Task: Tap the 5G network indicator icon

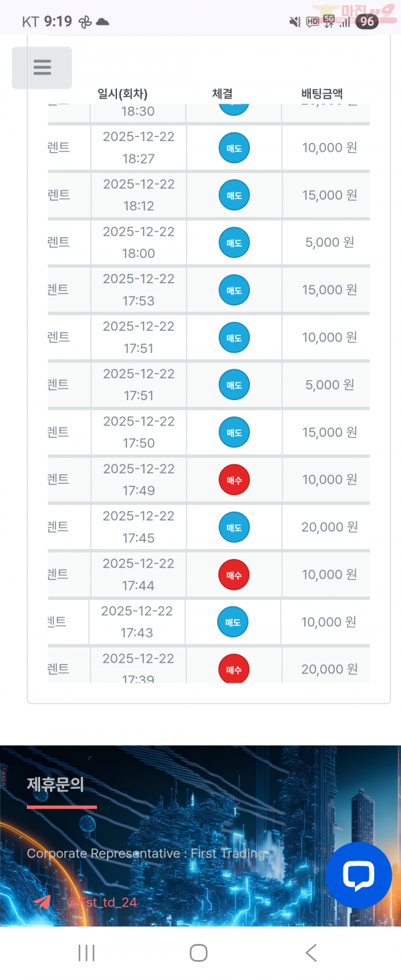Action: point(327,21)
